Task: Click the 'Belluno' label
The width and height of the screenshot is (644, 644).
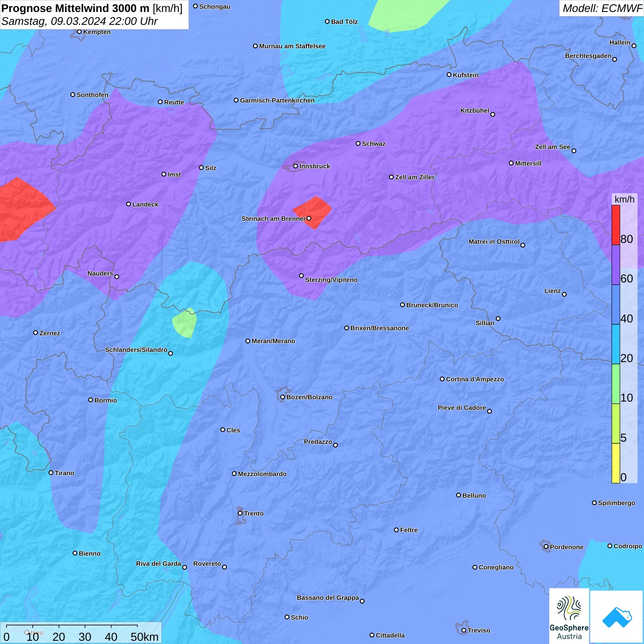Action: 474,495
